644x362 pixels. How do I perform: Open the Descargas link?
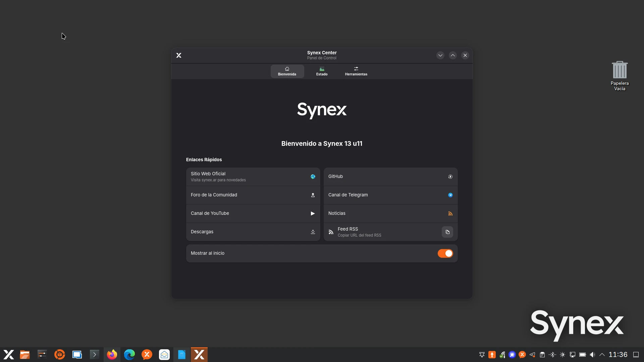tap(253, 232)
